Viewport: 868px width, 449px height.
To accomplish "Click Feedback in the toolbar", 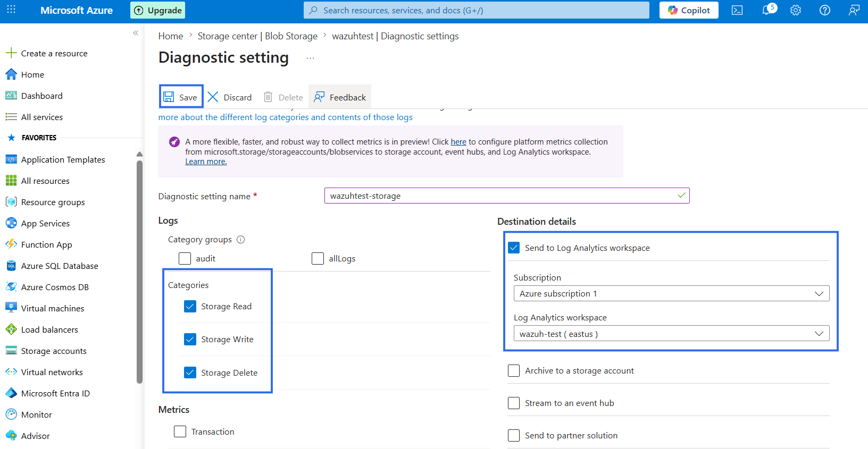I will pyautogui.click(x=340, y=97).
